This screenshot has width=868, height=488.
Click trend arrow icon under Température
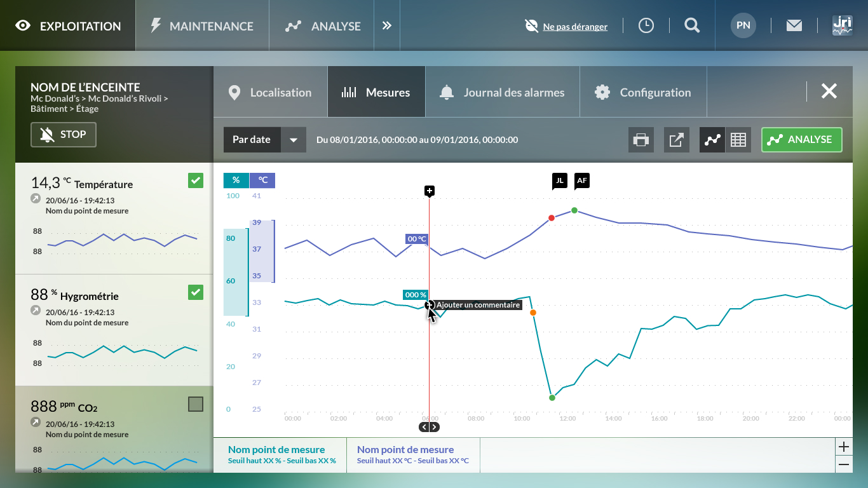coord(36,200)
